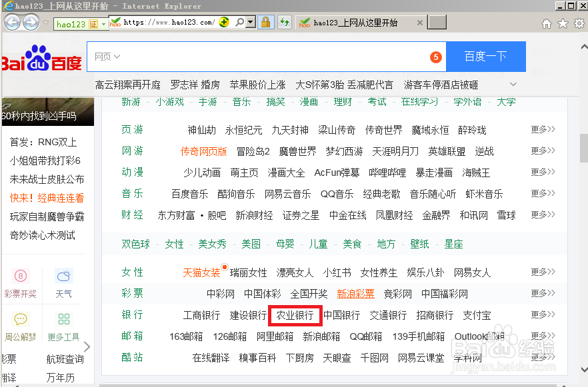Open the 工商银行 link
588x387 pixels.
click(202, 316)
